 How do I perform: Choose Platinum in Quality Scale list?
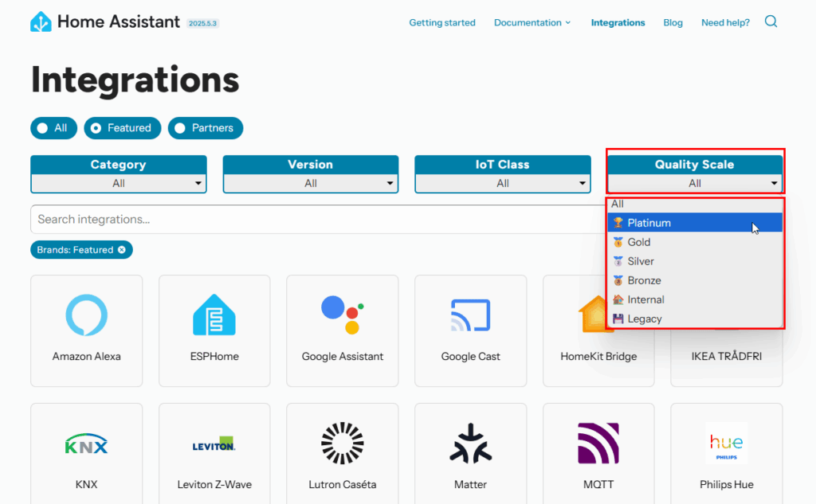pyautogui.click(x=649, y=223)
